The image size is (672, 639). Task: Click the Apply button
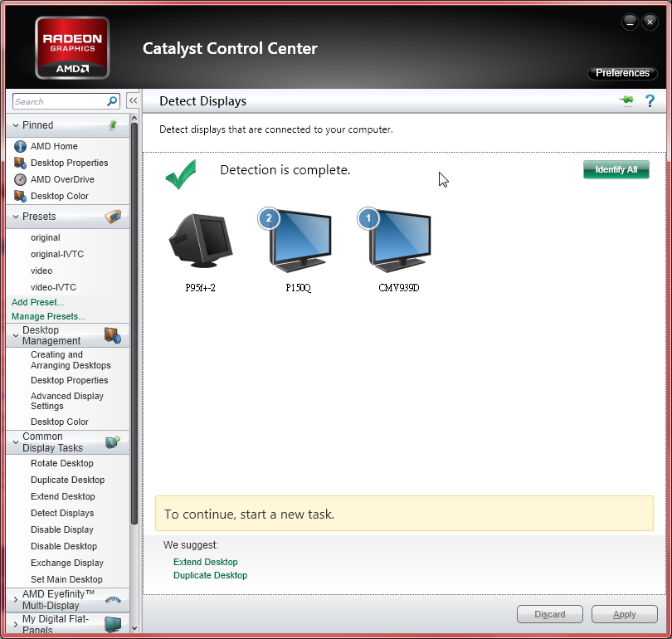(624, 614)
